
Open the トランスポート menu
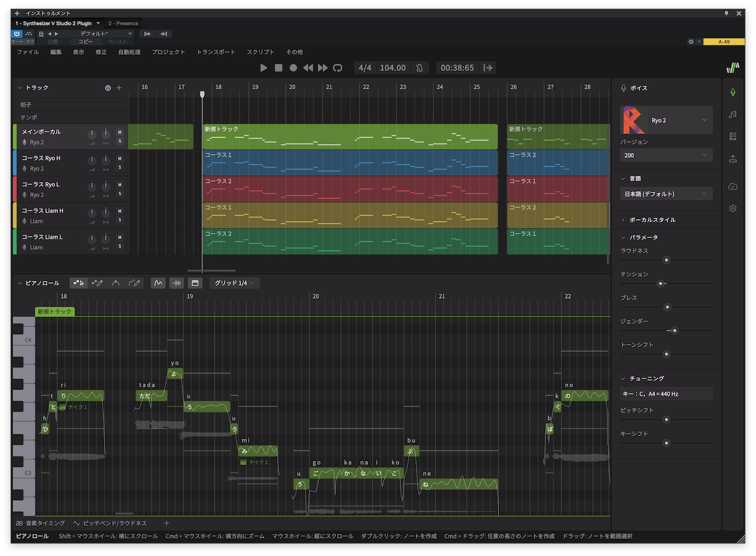216,52
